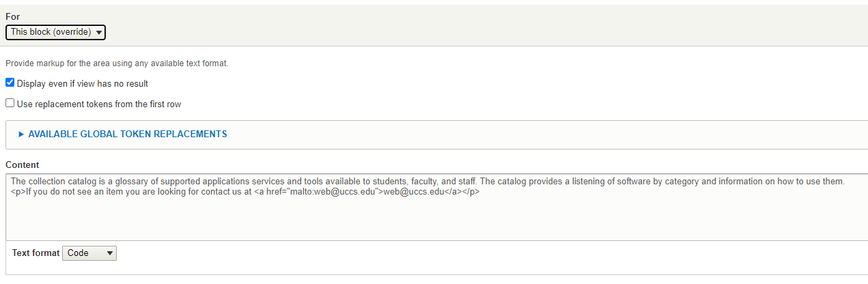
Task: Click the closing </a></p> tags in Content
Action: (462, 193)
